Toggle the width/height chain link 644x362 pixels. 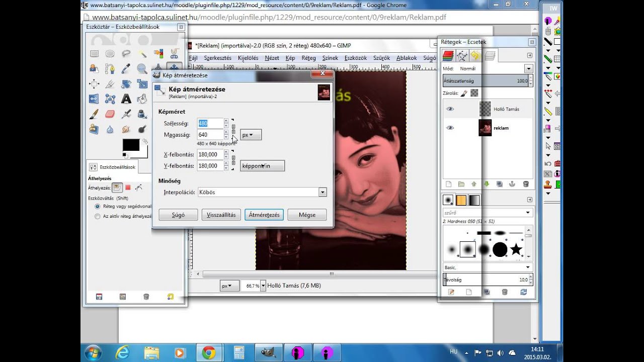(x=233, y=129)
